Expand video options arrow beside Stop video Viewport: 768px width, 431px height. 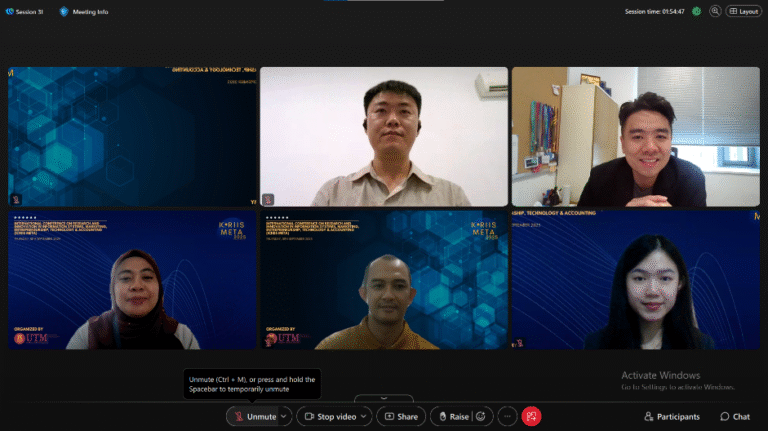[364, 416]
